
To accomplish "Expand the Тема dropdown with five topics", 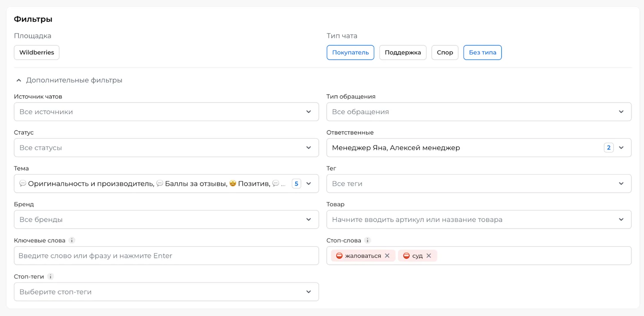I will [x=166, y=184].
